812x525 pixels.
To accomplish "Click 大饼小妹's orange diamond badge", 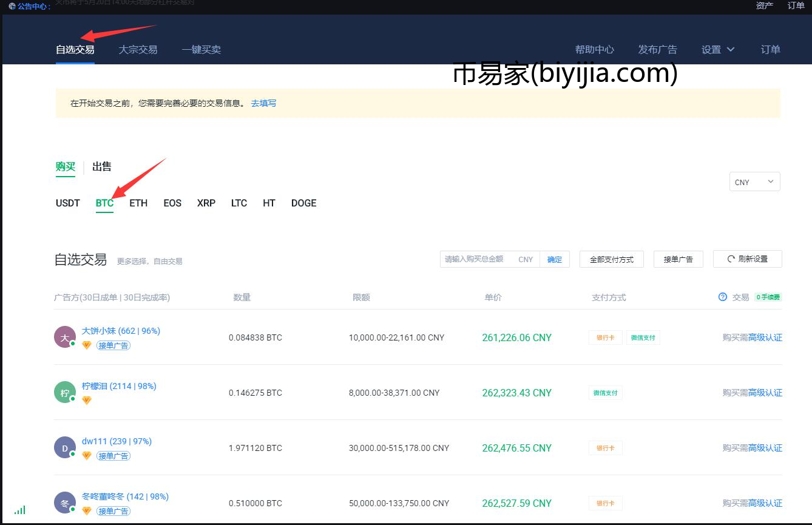I will pos(87,345).
